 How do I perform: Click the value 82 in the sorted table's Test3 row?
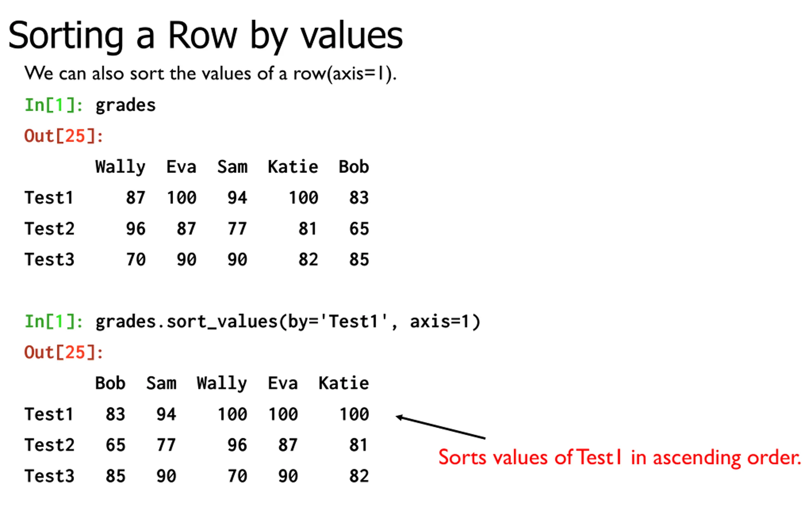tap(359, 476)
